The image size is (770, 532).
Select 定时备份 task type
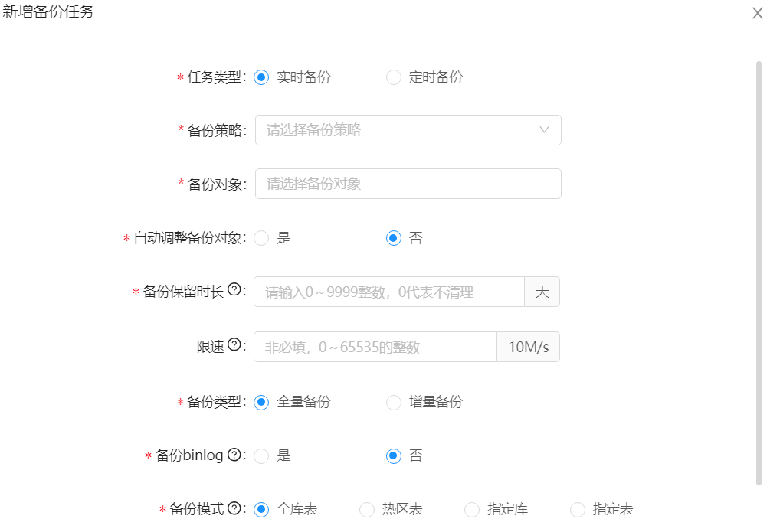[394, 77]
